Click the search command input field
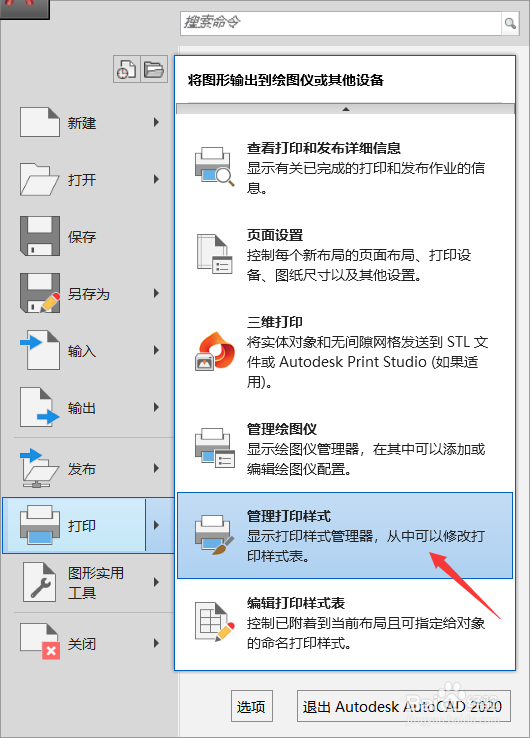The height and width of the screenshot is (738, 530). (341, 23)
